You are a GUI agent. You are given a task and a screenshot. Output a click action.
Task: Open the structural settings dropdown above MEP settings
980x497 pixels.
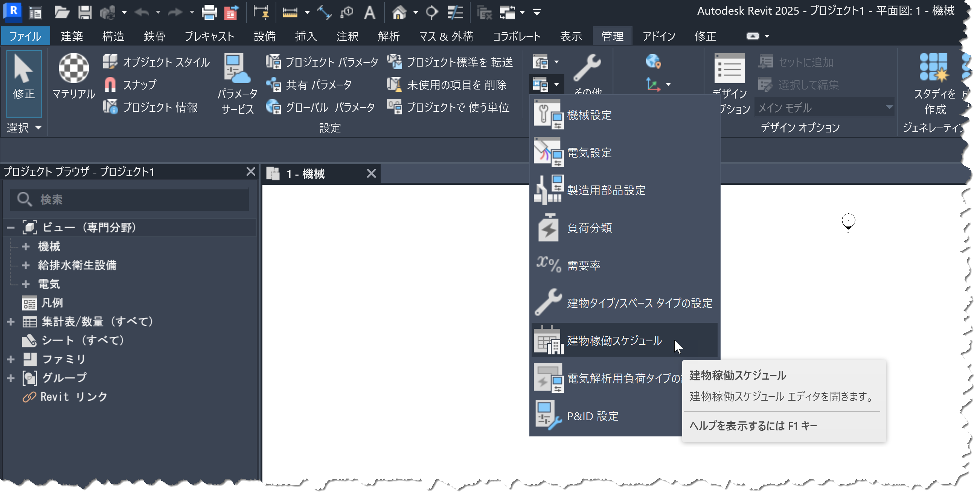(x=546, y=62)
